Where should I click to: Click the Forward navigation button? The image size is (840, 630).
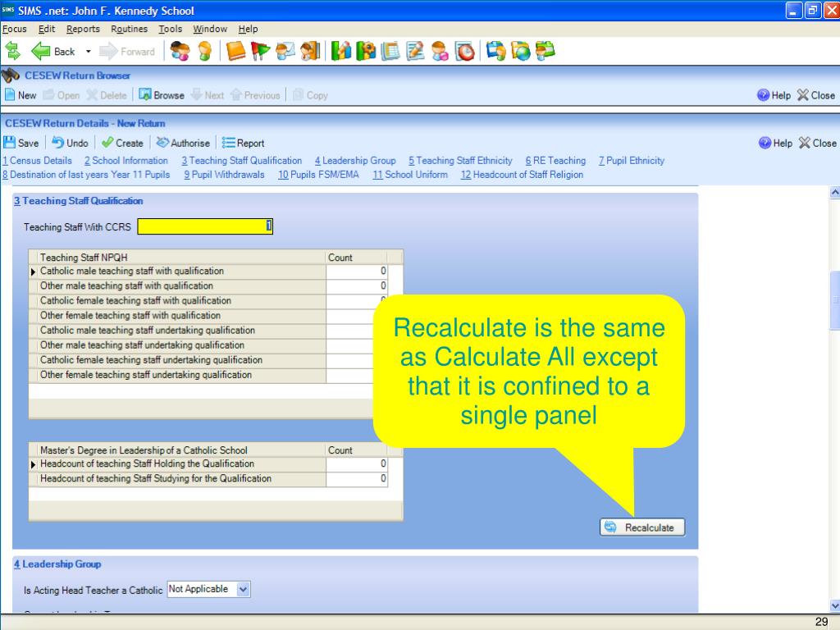pos(127,52)
